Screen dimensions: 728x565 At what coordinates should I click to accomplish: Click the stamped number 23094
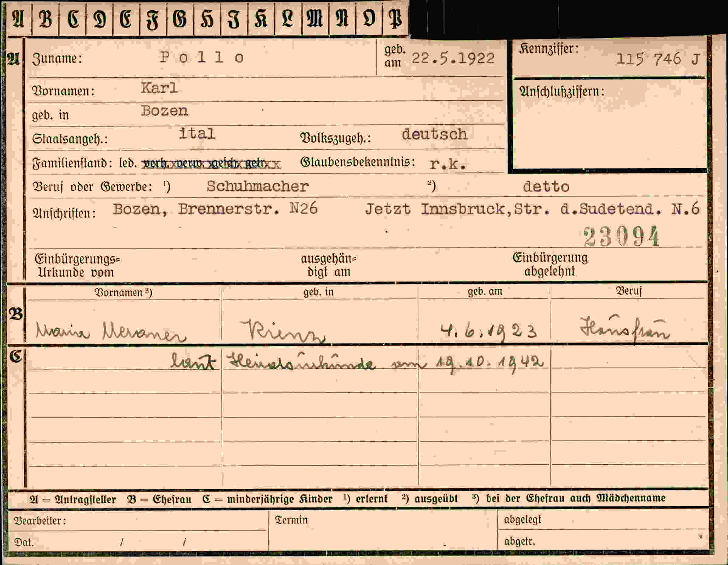pyautogui.click(x=621, y=236)
